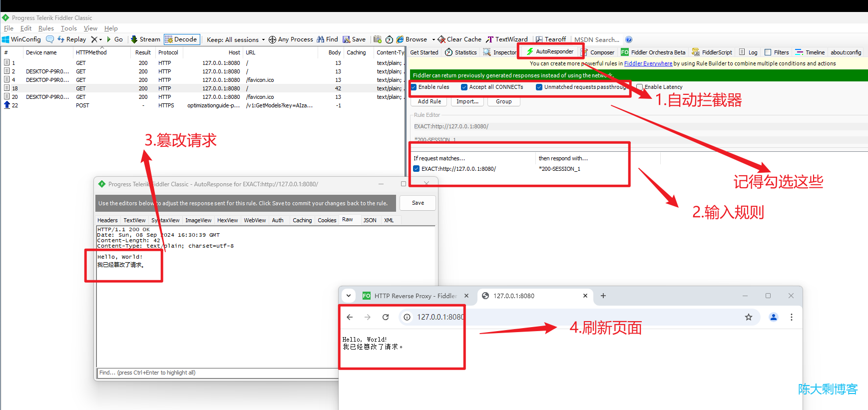Open Find with the binoculars icon
868x410 pixels.
click(327, 39)
